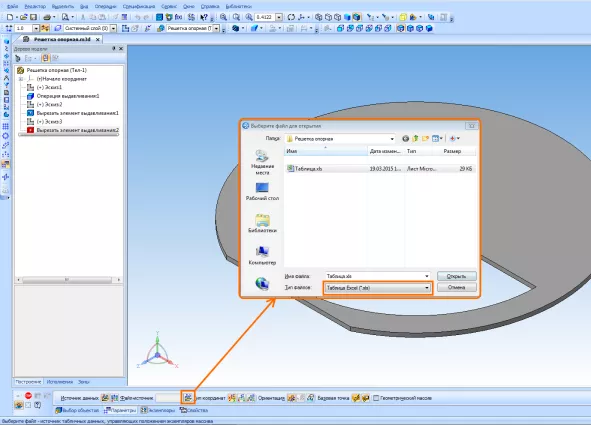Select the shaded-with-edges display mode icon
This screenshot has height=425, width=591.
pyautogui.click(x=357, y=17)
